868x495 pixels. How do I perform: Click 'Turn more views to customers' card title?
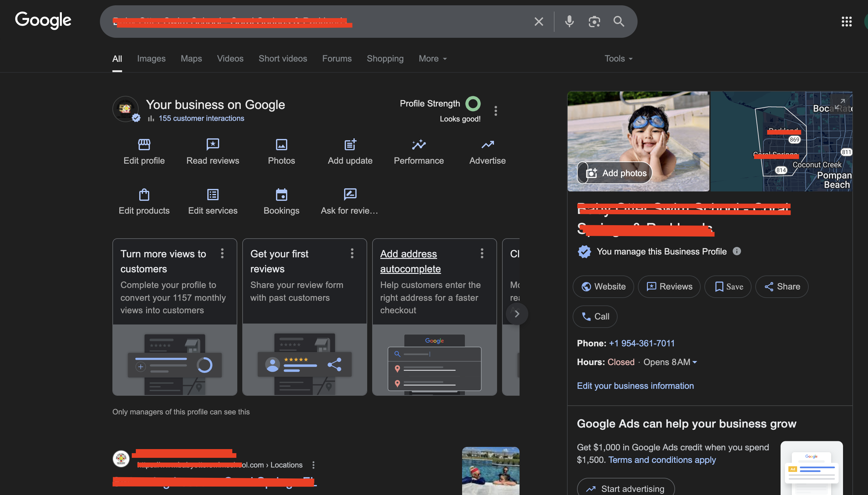(163, 261)
